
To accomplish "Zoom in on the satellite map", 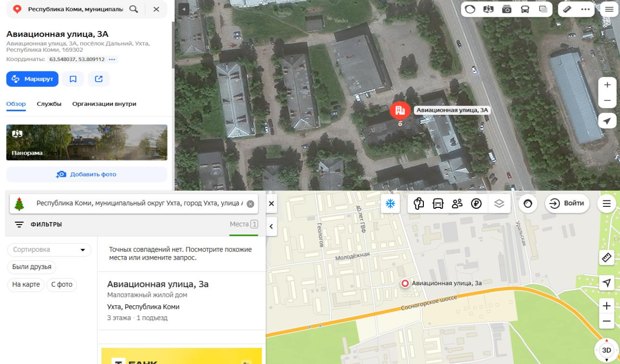I will 607,85.
